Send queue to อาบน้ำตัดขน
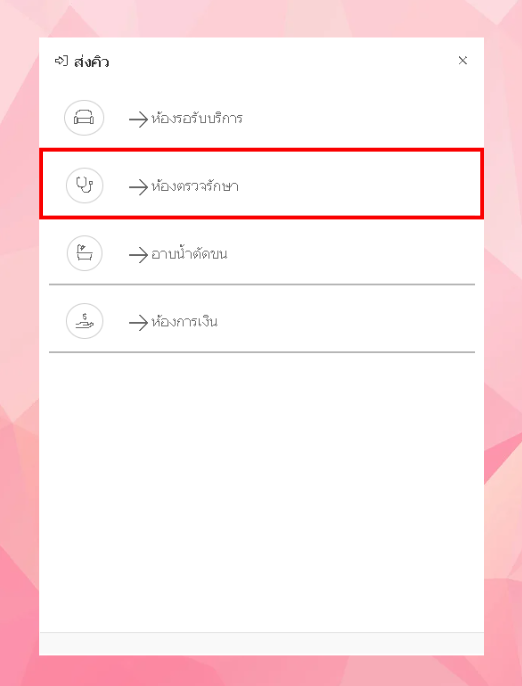The image size is (522, 686). (189, 253)
